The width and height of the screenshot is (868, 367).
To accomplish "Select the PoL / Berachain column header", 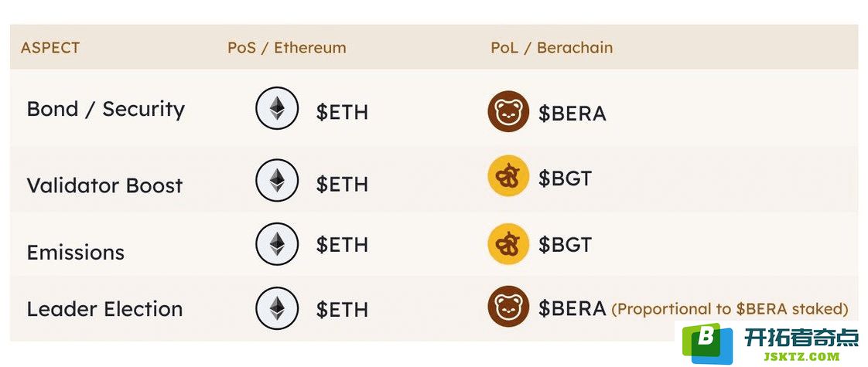I will click(x=552, y=48).
